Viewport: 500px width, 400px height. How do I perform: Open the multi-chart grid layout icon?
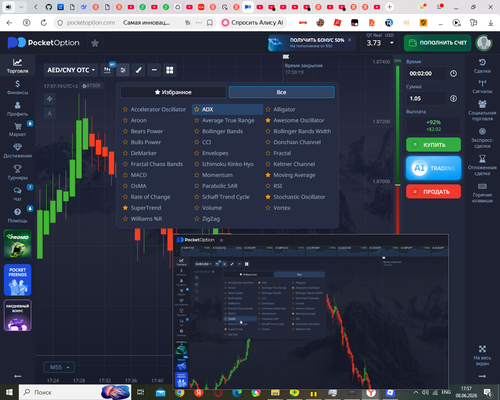pyautogui.click(x=170, y=70)
